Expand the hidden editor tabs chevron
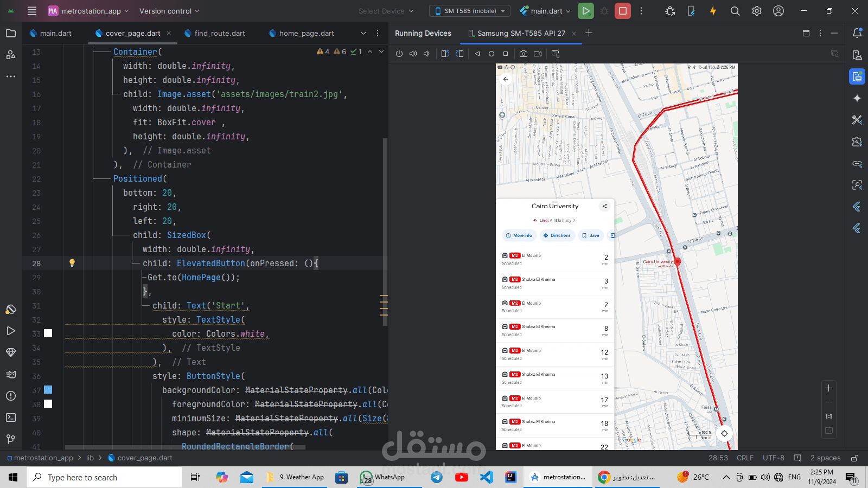This screenshot has height=488, width=868. (363, 33)
